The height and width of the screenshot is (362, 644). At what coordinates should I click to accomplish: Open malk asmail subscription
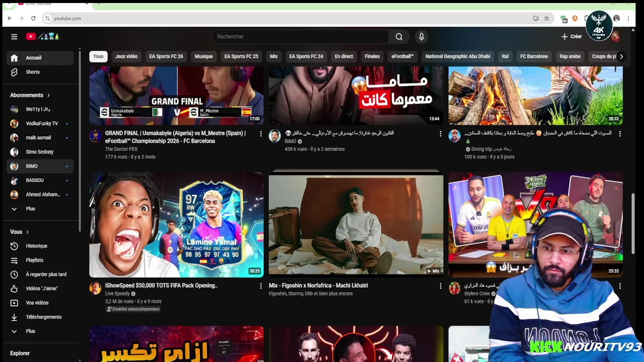pyautogui.click(x=40, y=138)
